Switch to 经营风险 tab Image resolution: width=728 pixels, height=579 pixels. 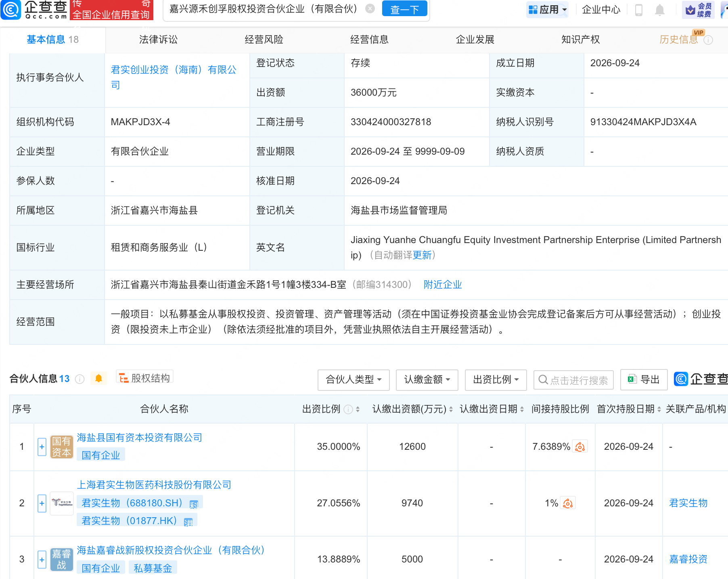point(264,40)
